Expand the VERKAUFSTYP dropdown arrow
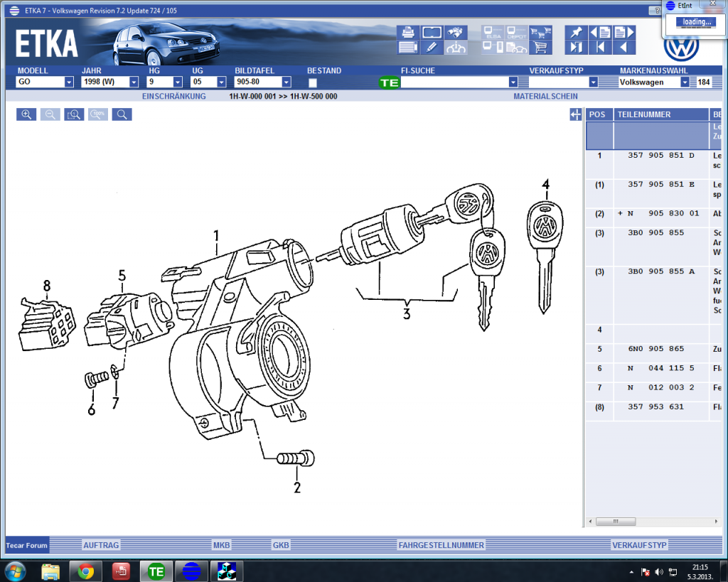Image resolution: width=728 pixels, height=582 pixels. pos(593,82)
